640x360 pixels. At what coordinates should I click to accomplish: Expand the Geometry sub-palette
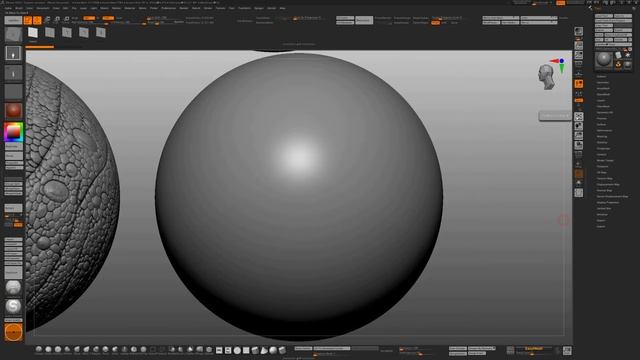point(603,82)
